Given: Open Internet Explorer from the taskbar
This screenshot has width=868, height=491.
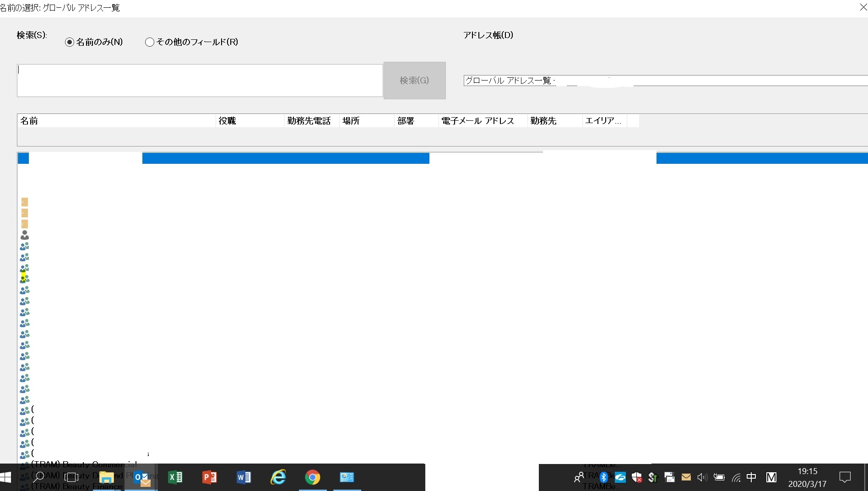Looking at the screenshot, I should (x=278, y=477).
